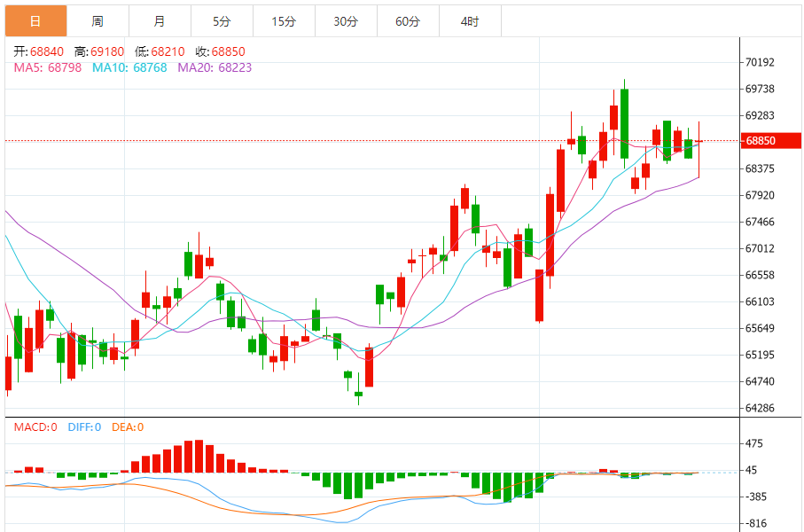Click the DEA:0 indicator label
The width and height of the screenshot is (804, 532).
pyautogui.click(x=128, y=427)
